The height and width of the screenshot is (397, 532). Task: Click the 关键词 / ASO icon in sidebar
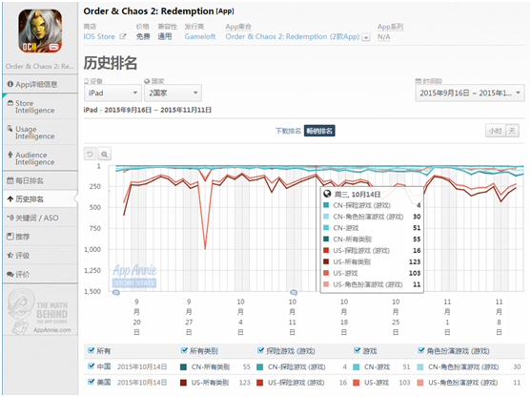10,218
